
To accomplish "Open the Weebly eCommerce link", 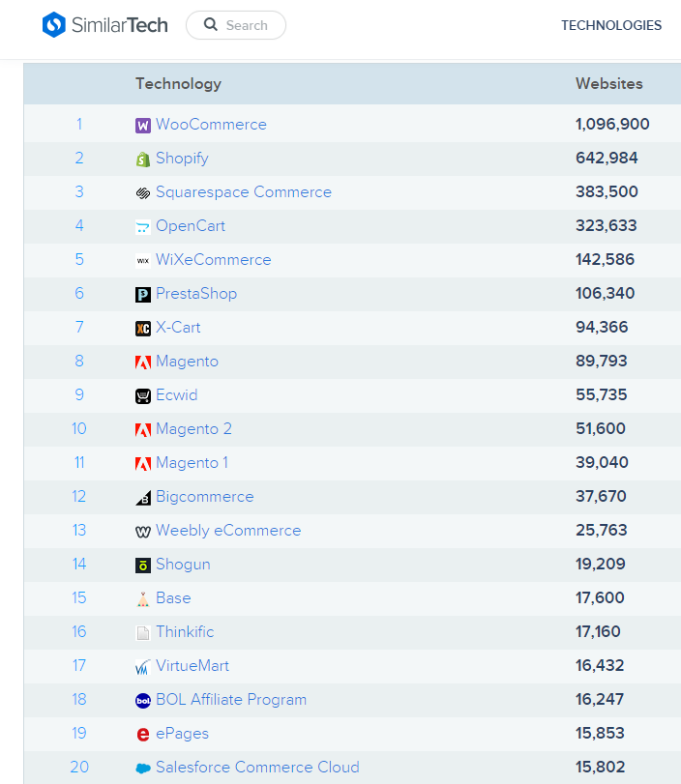I will click(x=228, y=531).
